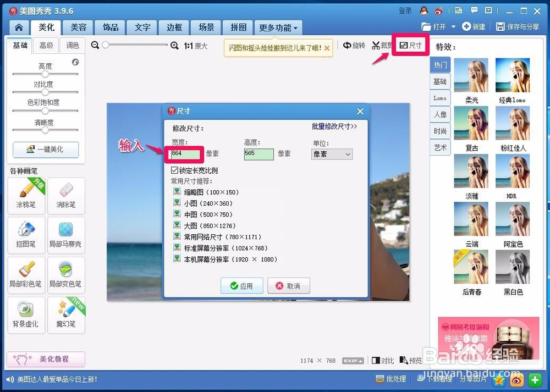Click the 旋转 rotate tool
Image resolution: width=550 pixels, height=392 pixels.
pyautogui.click(x=356, y=46)
